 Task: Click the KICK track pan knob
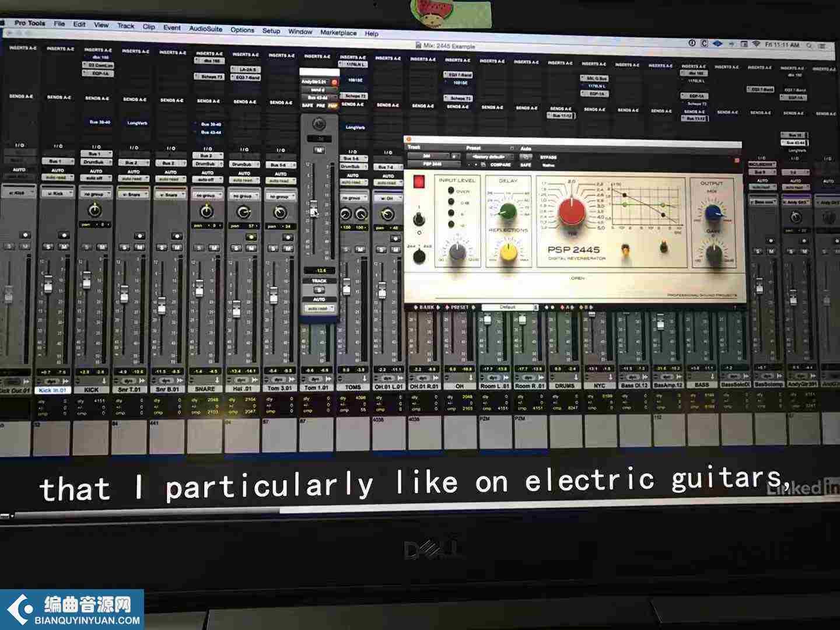click(94, 210)
